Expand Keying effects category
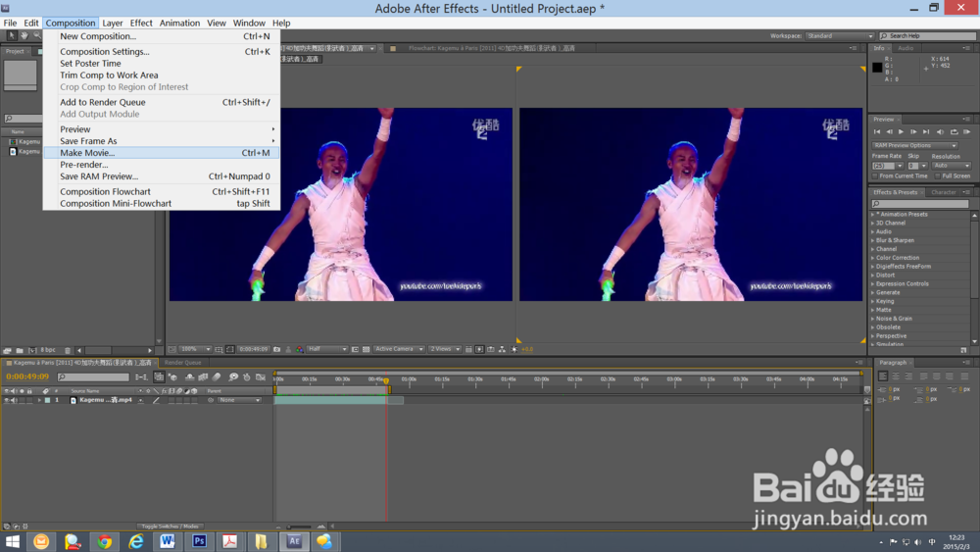The height and width of the screenshot is (552, 980). point(873,301)
